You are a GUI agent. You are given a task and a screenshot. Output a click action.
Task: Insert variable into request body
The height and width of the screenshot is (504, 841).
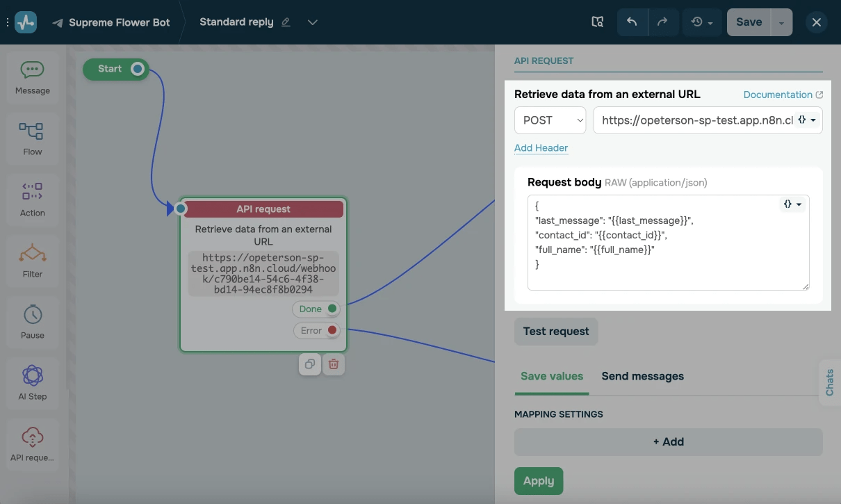[x=793, y=204]
